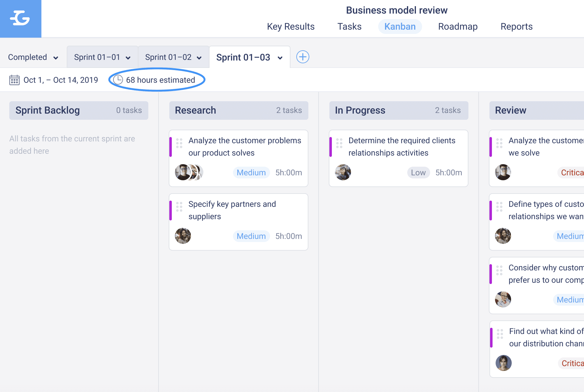Click the app logo in the top corner

(20, 19)
